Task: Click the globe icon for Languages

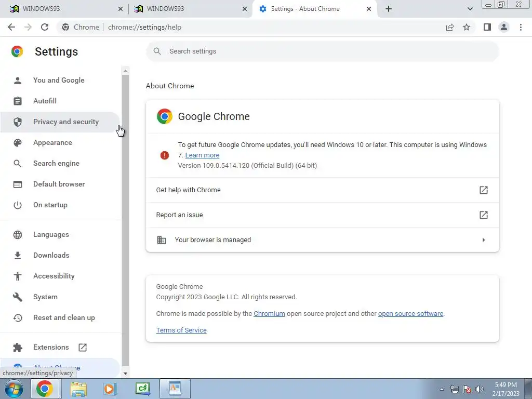Action: pyautogui.click(x=18, y=235)
